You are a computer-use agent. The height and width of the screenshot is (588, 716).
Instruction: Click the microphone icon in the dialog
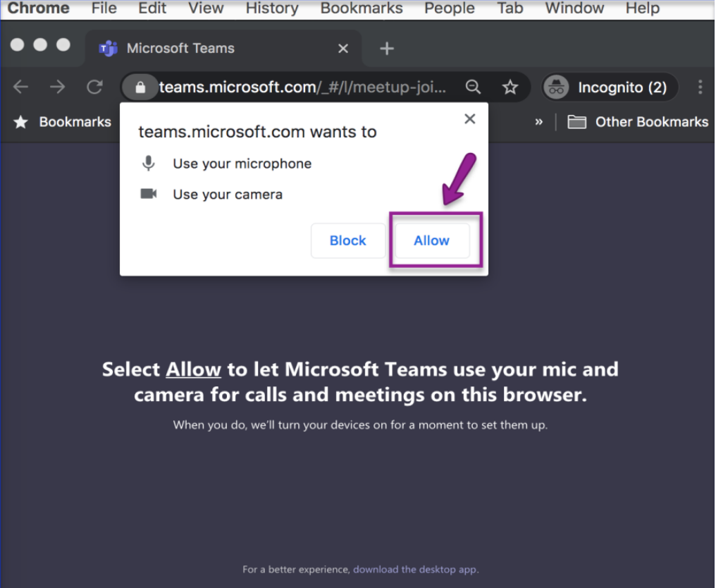pos(148,163)
